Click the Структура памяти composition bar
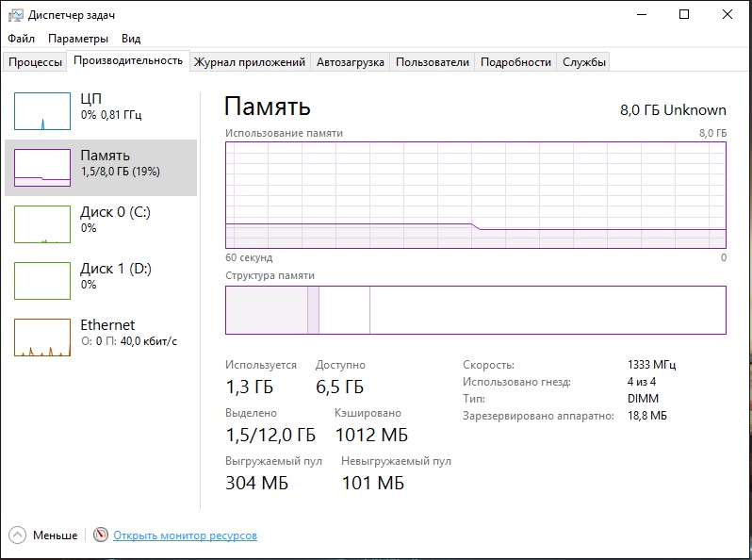Image resolution: width=752 pixels, height=560 pixels. point(475,310)
